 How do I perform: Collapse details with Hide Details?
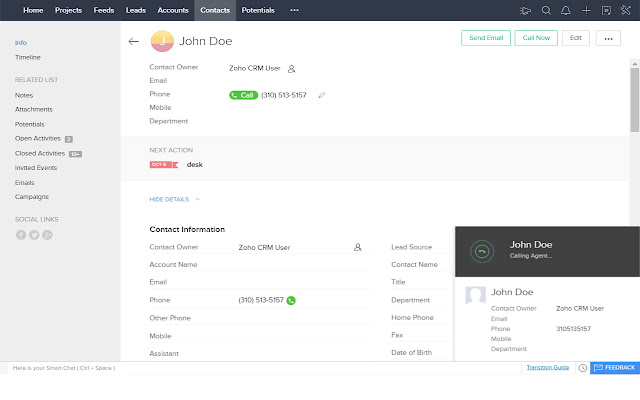point(175,199)
